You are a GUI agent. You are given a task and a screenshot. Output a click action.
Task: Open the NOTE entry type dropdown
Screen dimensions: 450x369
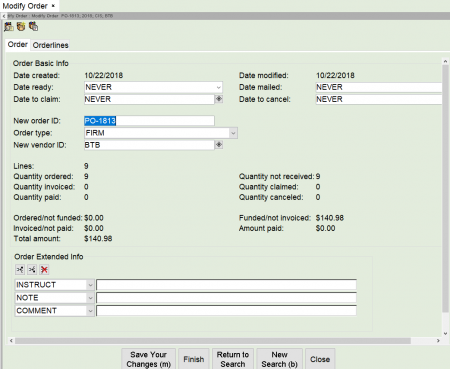click(90, 298)
